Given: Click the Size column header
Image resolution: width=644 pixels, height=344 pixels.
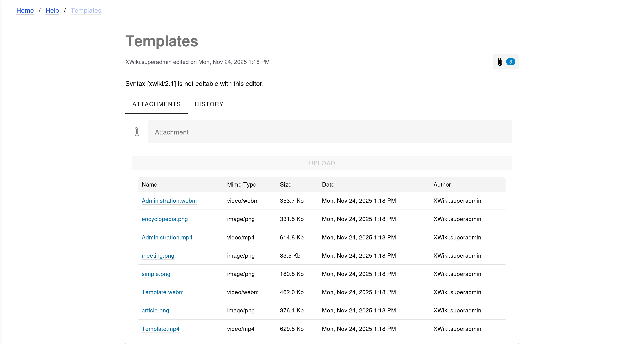Looking at the screenshot, I should (x=286, y=184).
